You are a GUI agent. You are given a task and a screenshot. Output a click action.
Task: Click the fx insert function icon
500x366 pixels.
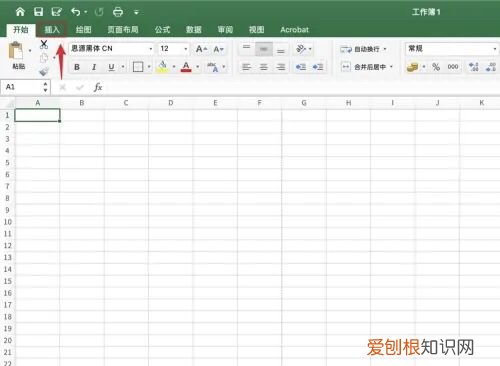click(98, 87)
